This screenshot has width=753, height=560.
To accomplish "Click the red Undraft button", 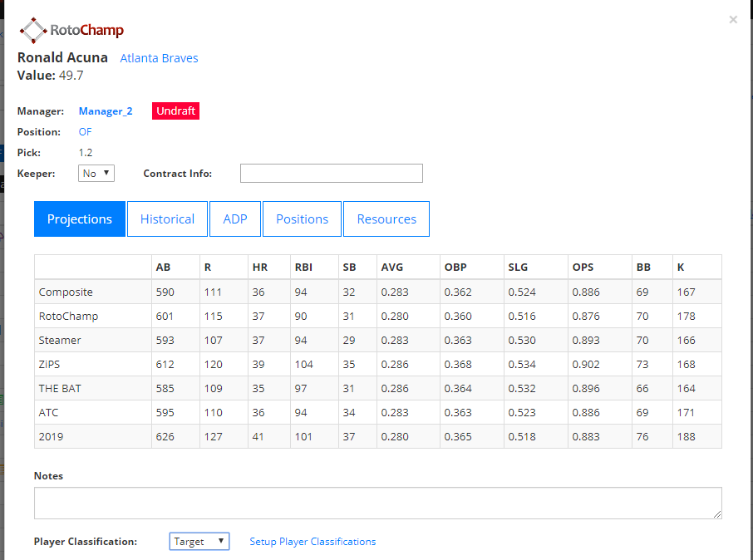I will pyautogui.click(x=175, y=111).
